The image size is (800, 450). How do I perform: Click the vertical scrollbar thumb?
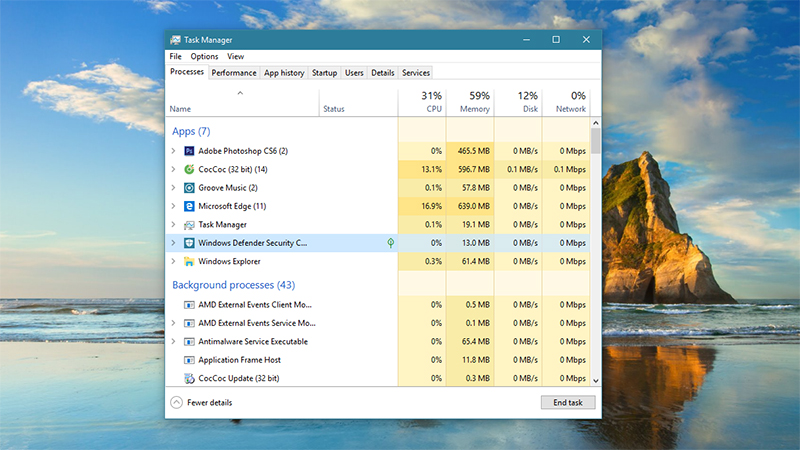pos(595,141)
